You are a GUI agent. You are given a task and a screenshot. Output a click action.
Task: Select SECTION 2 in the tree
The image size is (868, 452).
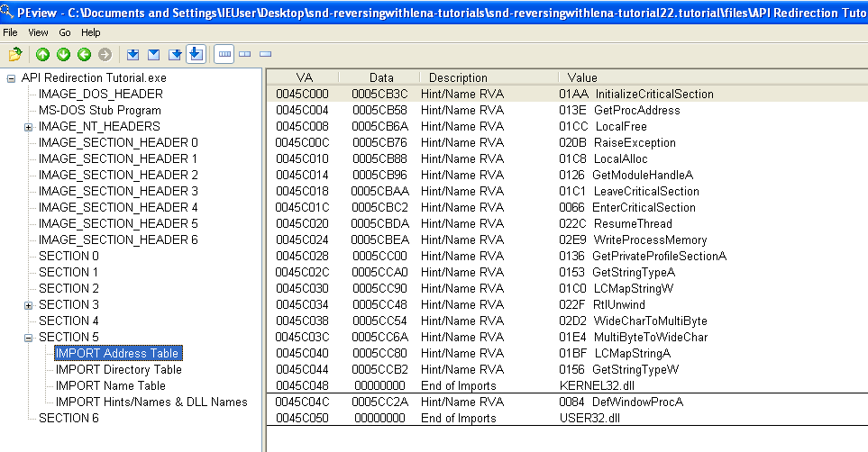coord(69,288)
